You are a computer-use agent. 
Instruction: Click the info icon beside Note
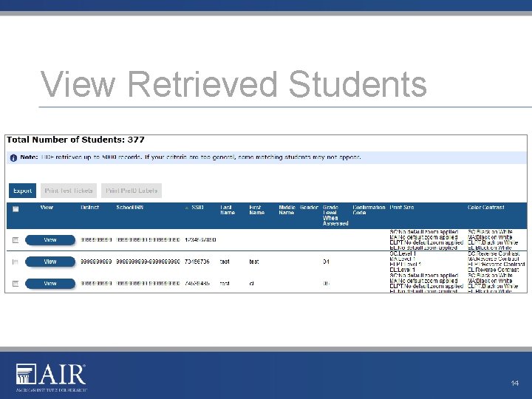coord(13,158)
